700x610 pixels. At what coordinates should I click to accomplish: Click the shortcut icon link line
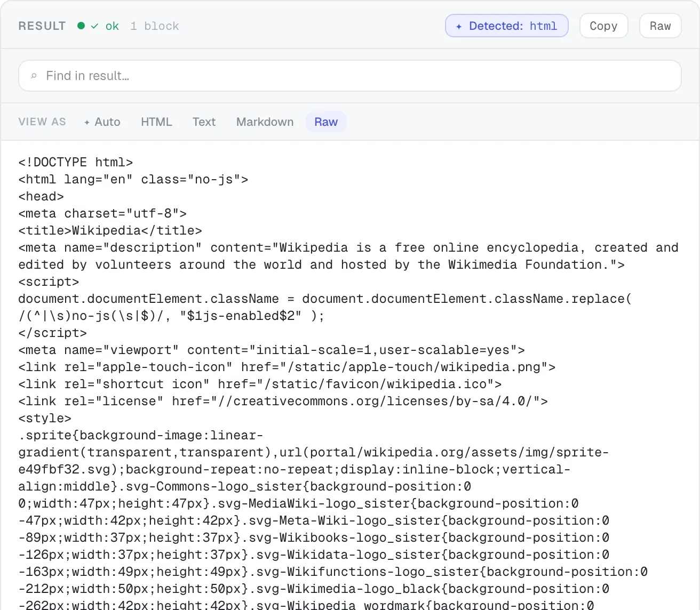(x=260, y=384)
